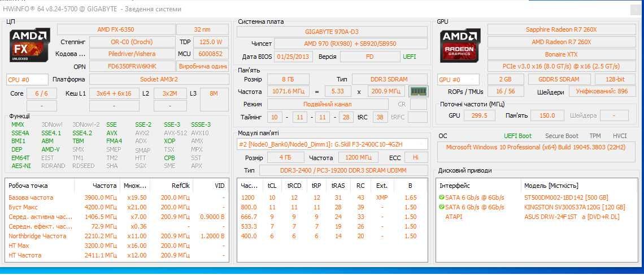
Task: Click the green check icon beside ST500DM002 drive
Action: 442,197
